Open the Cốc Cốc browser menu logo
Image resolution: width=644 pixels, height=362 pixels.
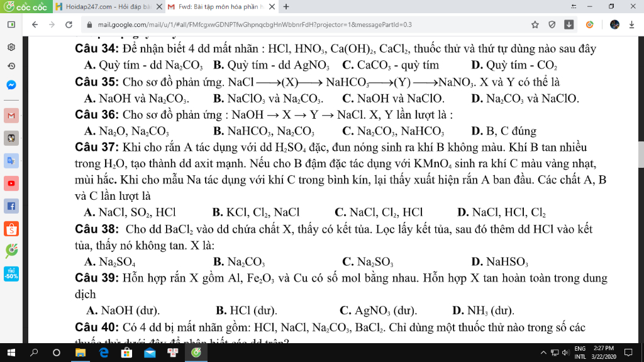(25, 6)
